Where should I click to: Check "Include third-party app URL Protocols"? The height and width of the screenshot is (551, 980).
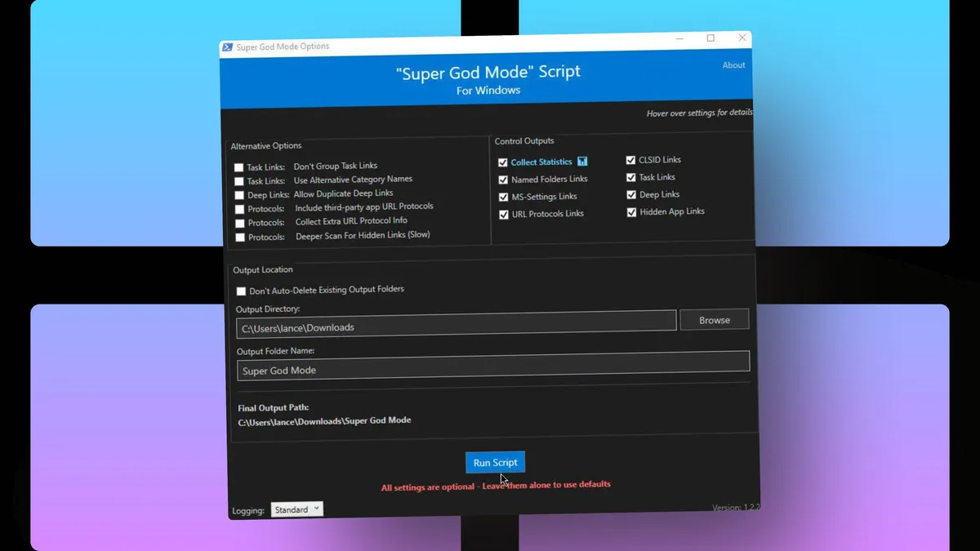pos(238,209)
